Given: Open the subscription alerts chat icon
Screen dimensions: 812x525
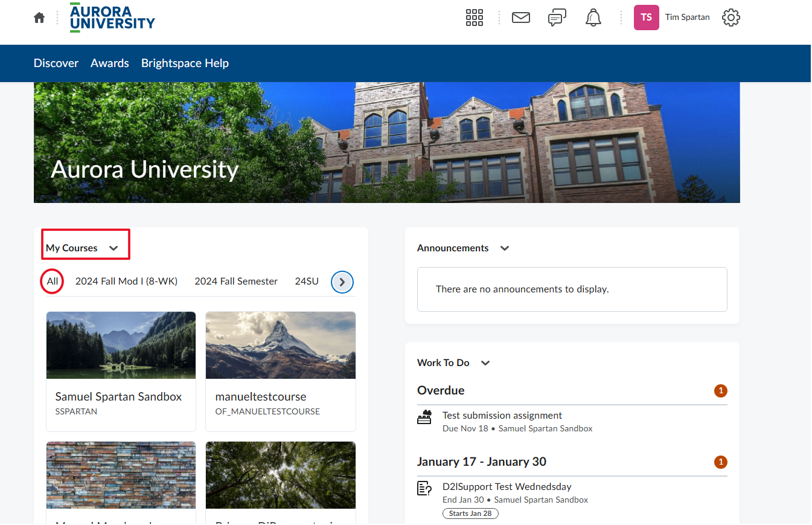Looking at the screenshot, I should tap(557, 18).
